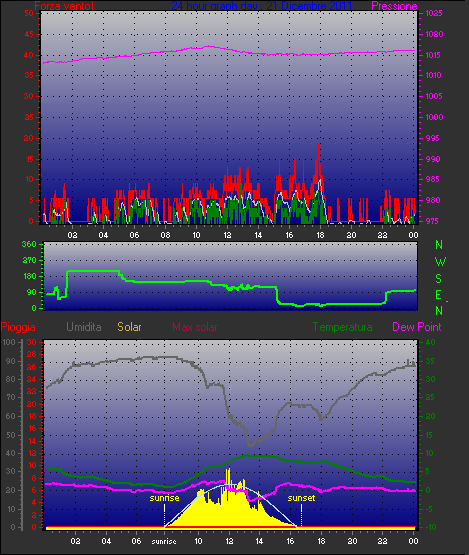Click the 90 value on wind direction axis
Screen dimensions: 469x555
[32, 292]
